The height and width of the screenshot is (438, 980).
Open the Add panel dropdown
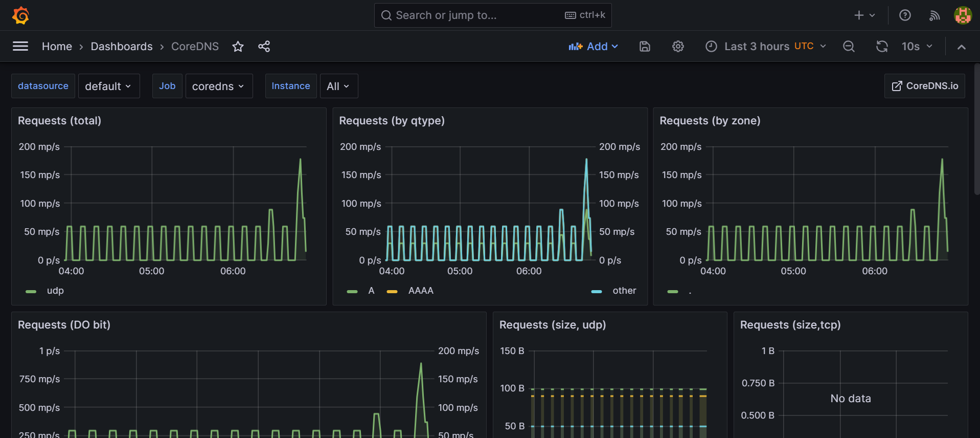[x=593, y=47]
